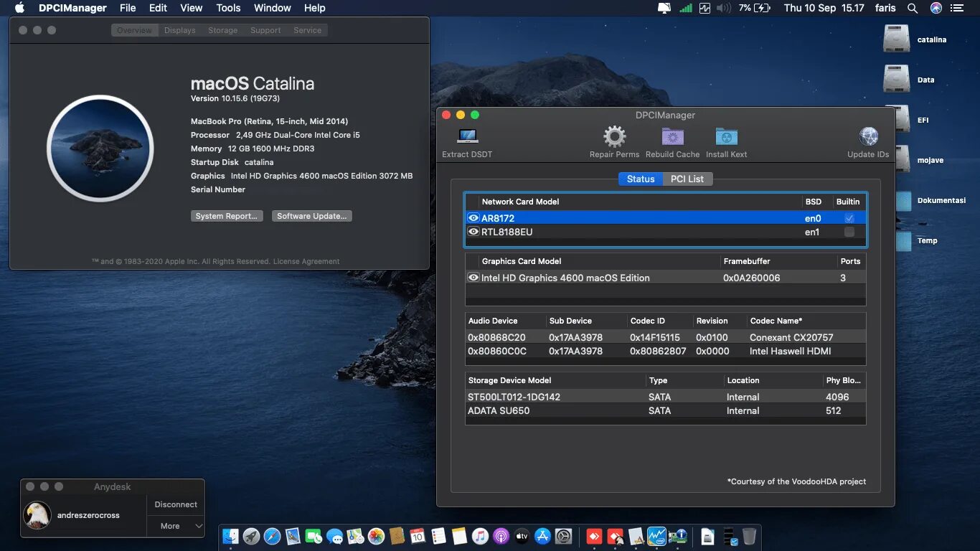Click the System Report button
This screenshot has height=551, width=980.
coord(227,216)
